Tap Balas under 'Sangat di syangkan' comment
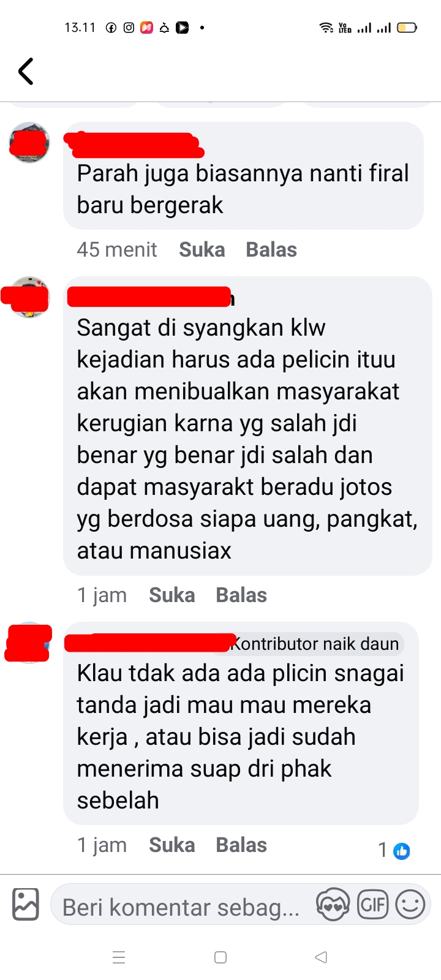Screen dimensions: 441x980 pyautogui.click(x=241, y=595)
